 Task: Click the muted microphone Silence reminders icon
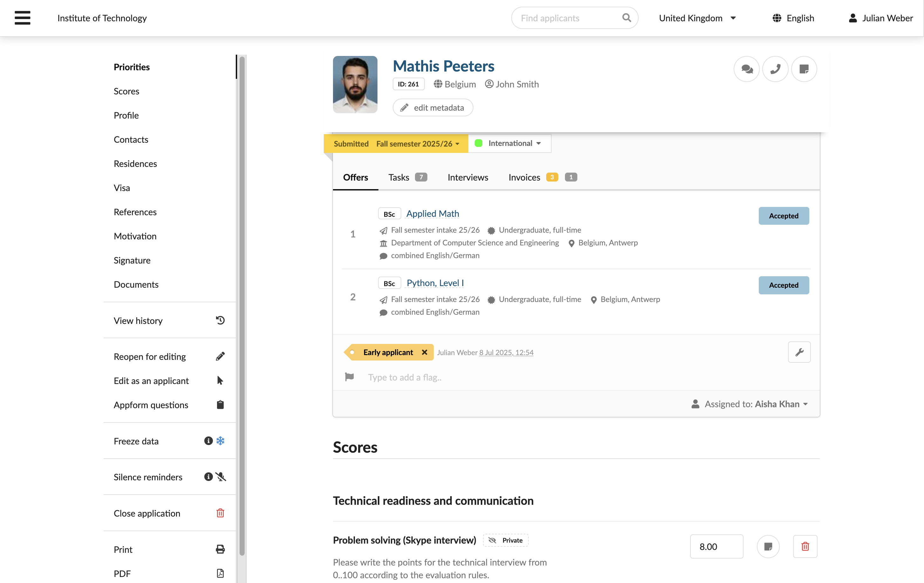pos(221,477)
